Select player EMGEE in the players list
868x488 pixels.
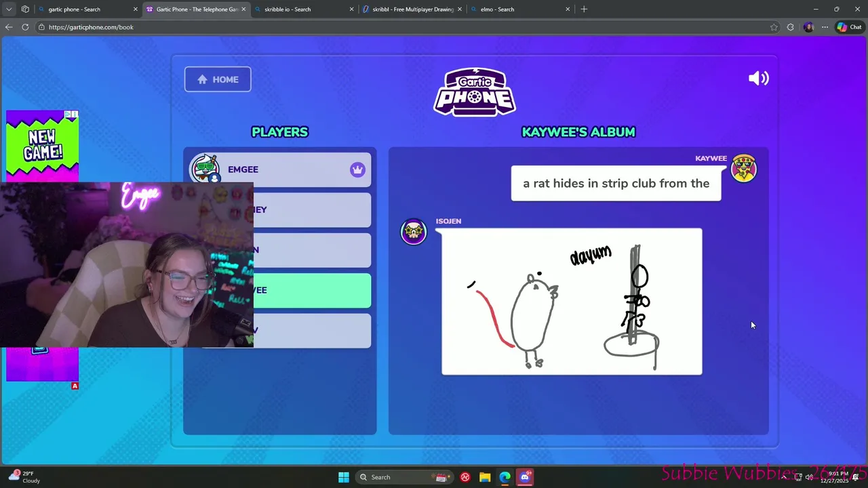[279, 169]
